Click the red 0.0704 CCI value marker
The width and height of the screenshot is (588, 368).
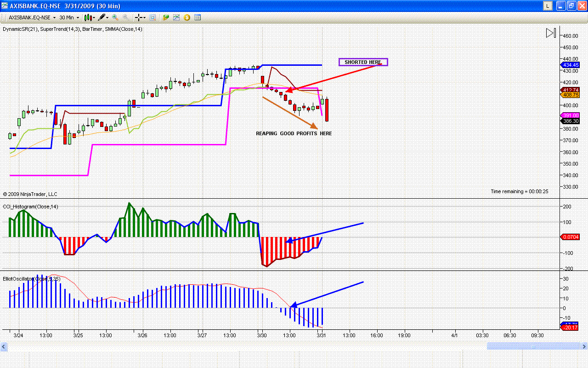pyautogui.click(x=570, y=237)
